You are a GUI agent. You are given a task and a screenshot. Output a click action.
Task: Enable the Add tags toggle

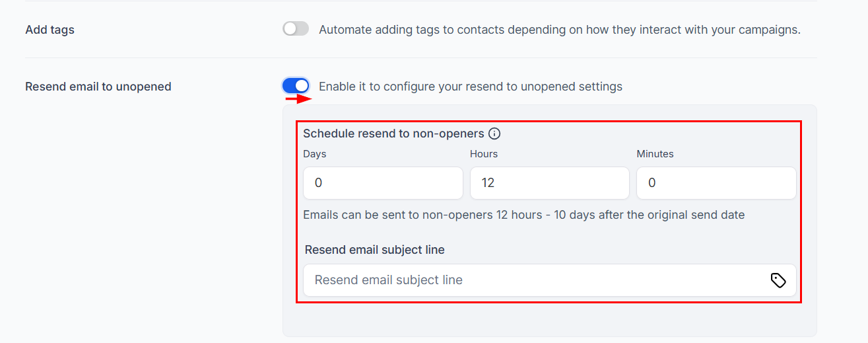point(296,29)
